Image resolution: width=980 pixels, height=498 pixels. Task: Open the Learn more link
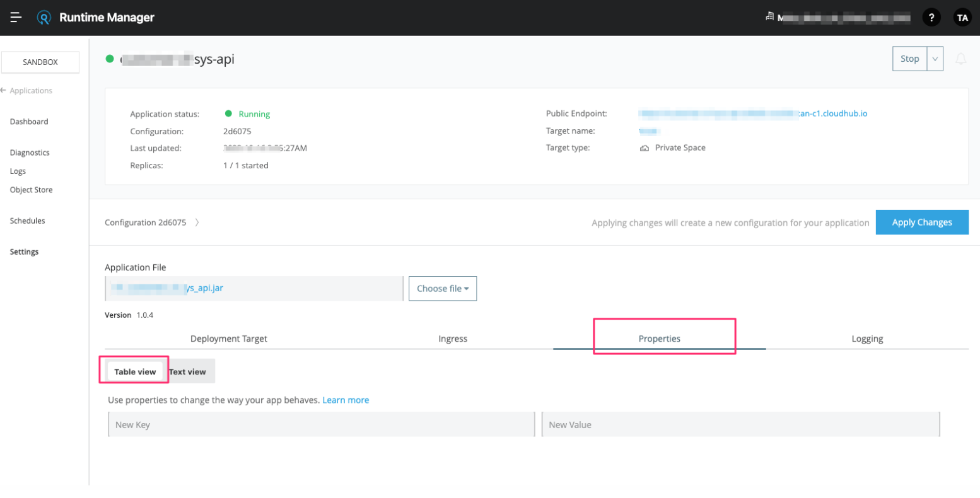point(346,400)
